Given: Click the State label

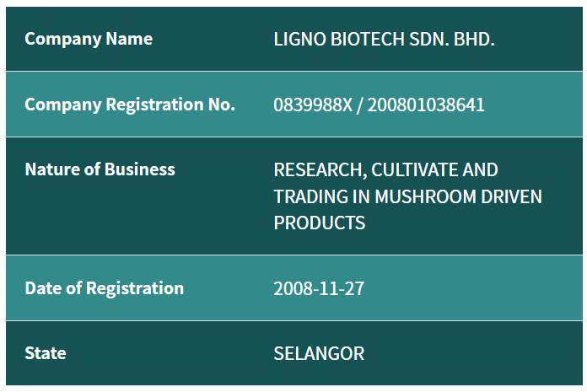Looking at the screenshot, I should pyautogui.click(x=46, y=353).
